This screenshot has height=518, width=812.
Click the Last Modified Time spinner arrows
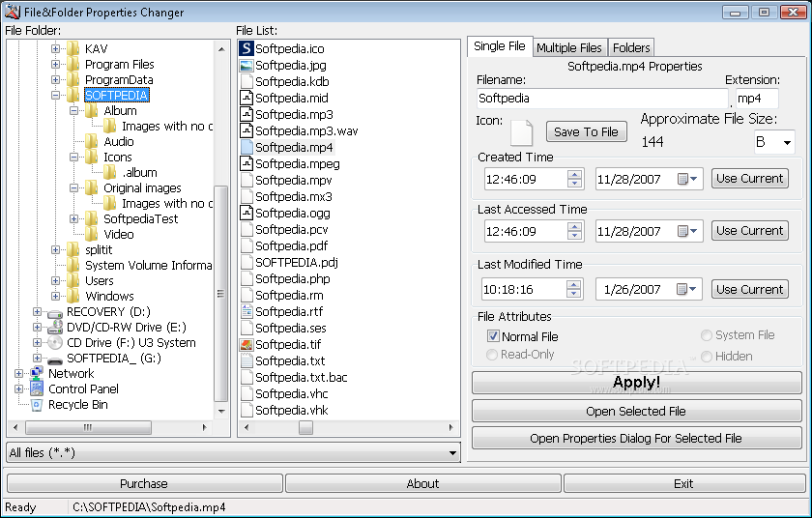click(573, 289)
